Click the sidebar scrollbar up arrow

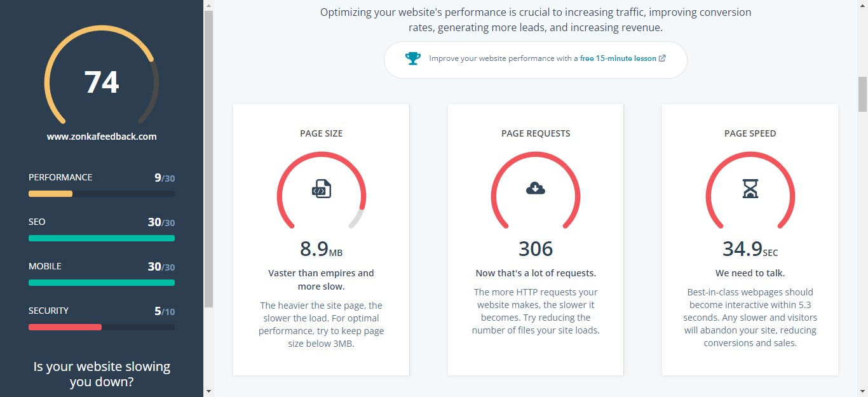tap(208, 5)
